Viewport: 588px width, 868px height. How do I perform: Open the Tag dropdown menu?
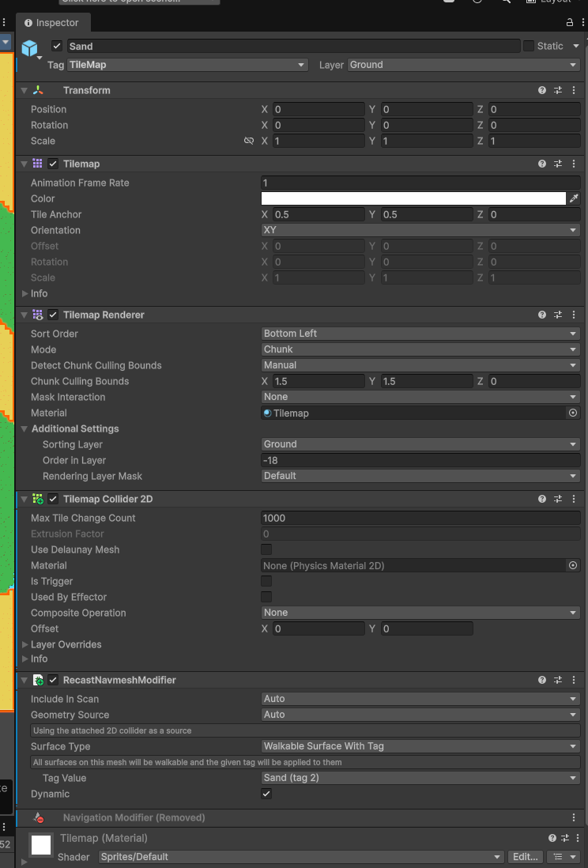click(x=187, y=66)
